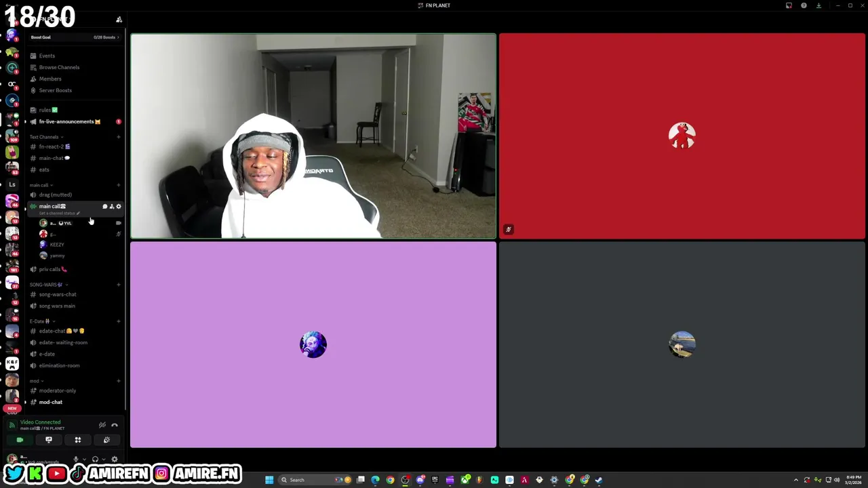Viewport: 868px width, 488px height.
Task: Open the KBF server icon
Action: [x=12, y=364]
